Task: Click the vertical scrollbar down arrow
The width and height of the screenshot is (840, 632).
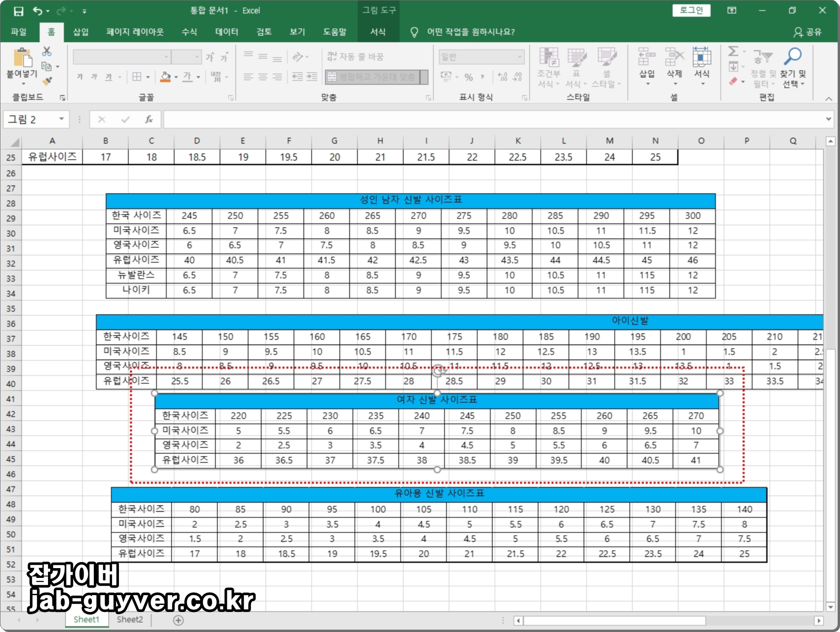Action: coord(830,607)
